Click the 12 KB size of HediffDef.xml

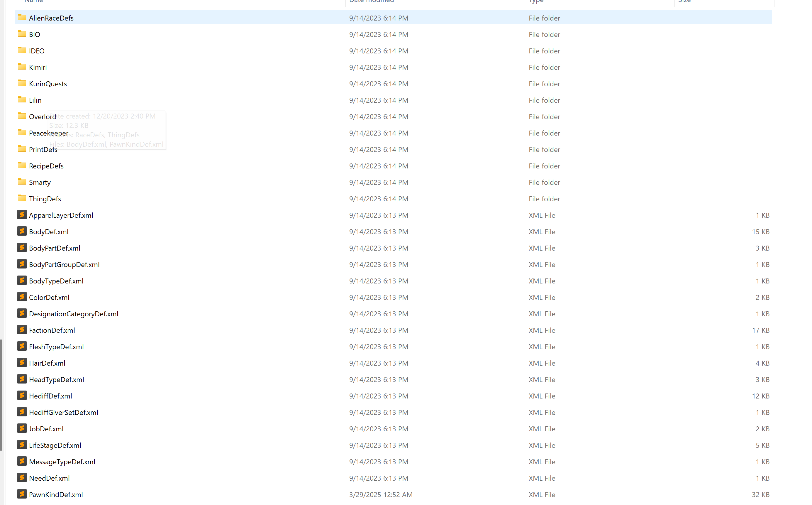coord(761,396)
